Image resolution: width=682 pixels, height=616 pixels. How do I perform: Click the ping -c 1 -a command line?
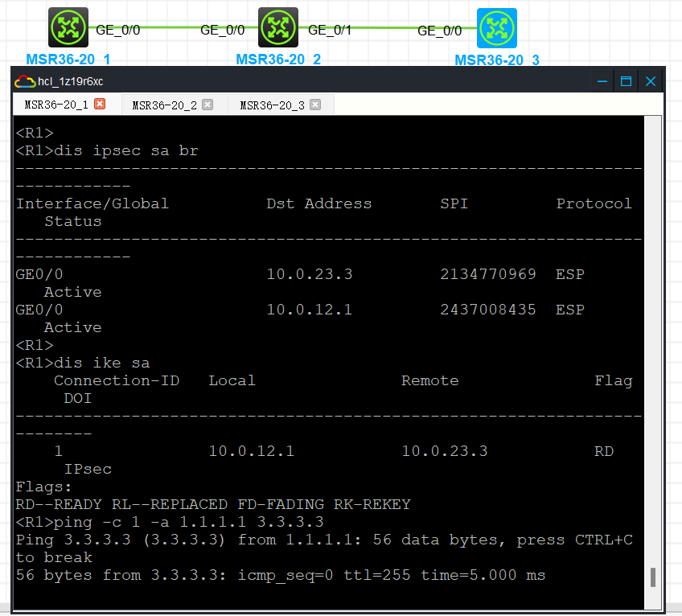(x=170, y=522)
